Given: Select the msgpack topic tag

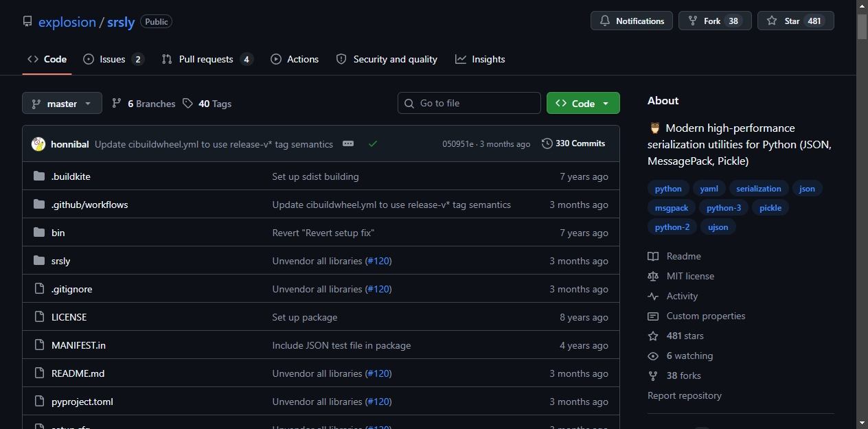Looking at the screenshot, I should (x=672, y=208).
